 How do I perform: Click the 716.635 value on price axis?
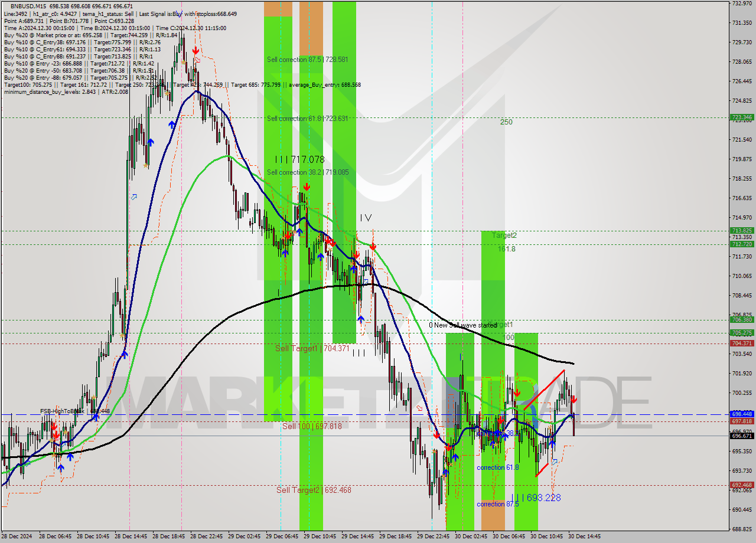click(x=742, y=198)
